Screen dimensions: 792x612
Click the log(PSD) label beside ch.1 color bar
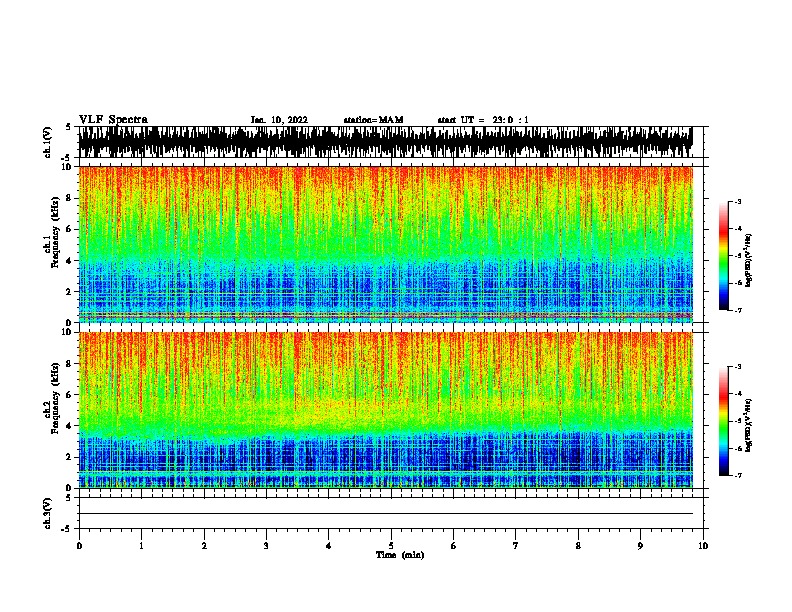pyautogui.click(x=749, y=260)
